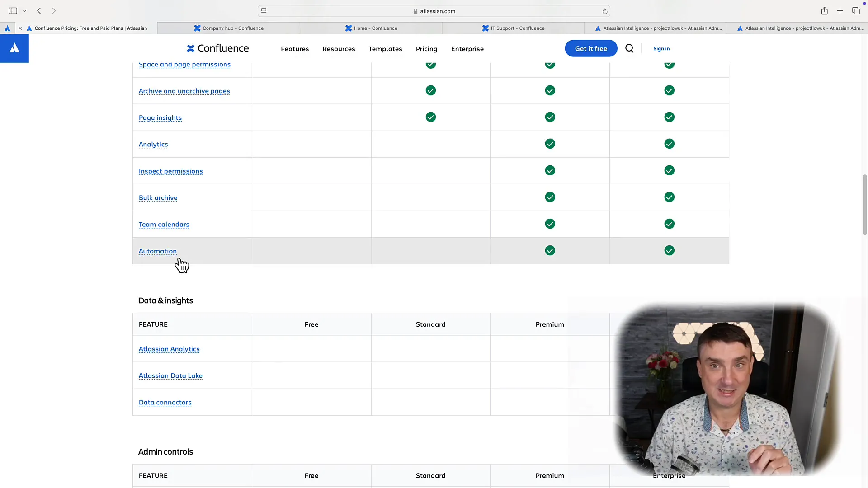The height and width of the screenshot is (488, 868).
Task: Open the Bulk archive link
Action: click(x=158, y=197)
